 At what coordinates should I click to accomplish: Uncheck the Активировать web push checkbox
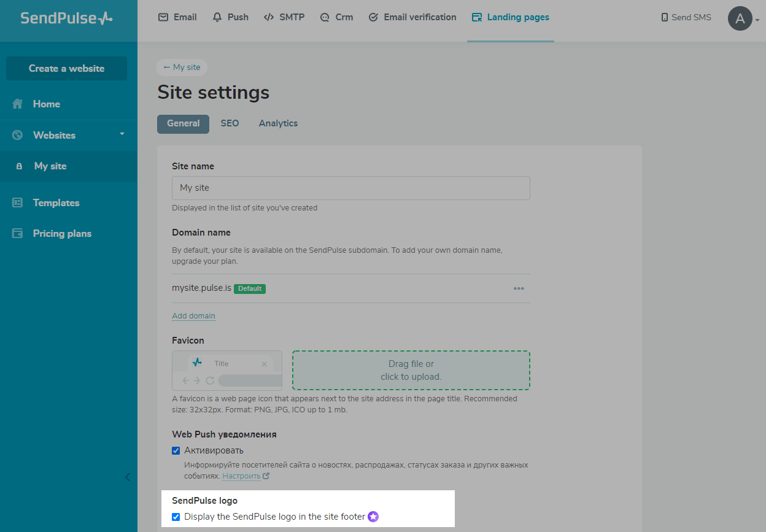(176, 450)
